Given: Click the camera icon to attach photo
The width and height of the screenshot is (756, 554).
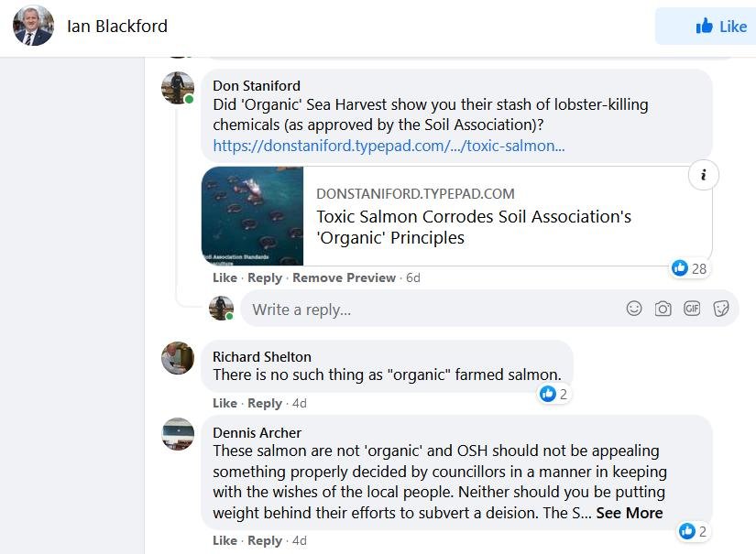Looking at the screenshot, I should point(663,309).
